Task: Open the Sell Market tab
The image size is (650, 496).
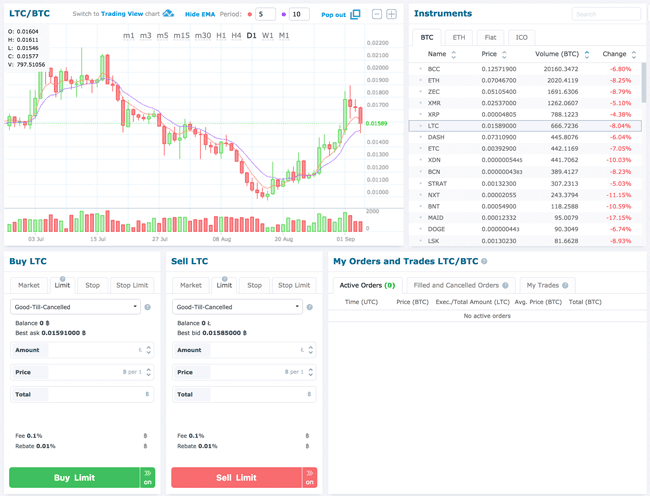Action: 191,286
